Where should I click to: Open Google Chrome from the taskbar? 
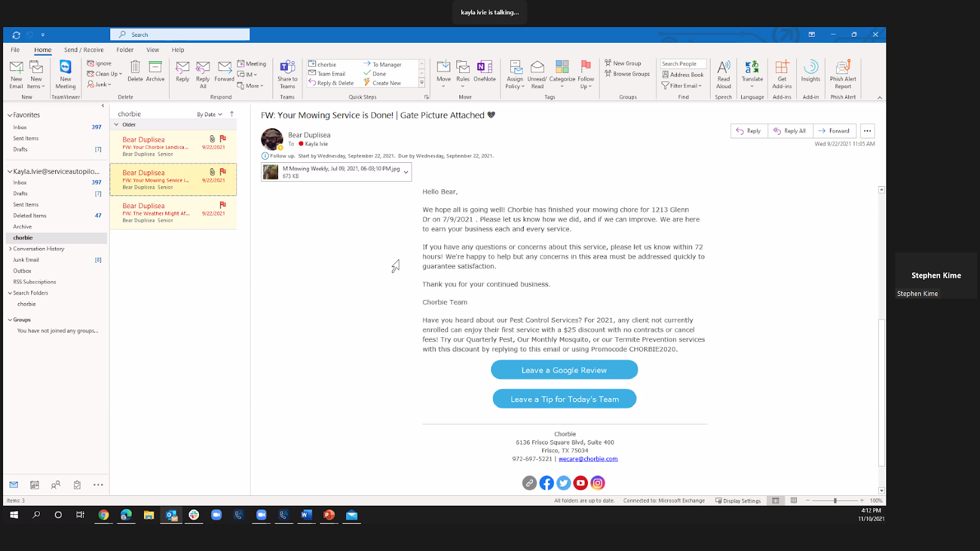pos(104,515)
